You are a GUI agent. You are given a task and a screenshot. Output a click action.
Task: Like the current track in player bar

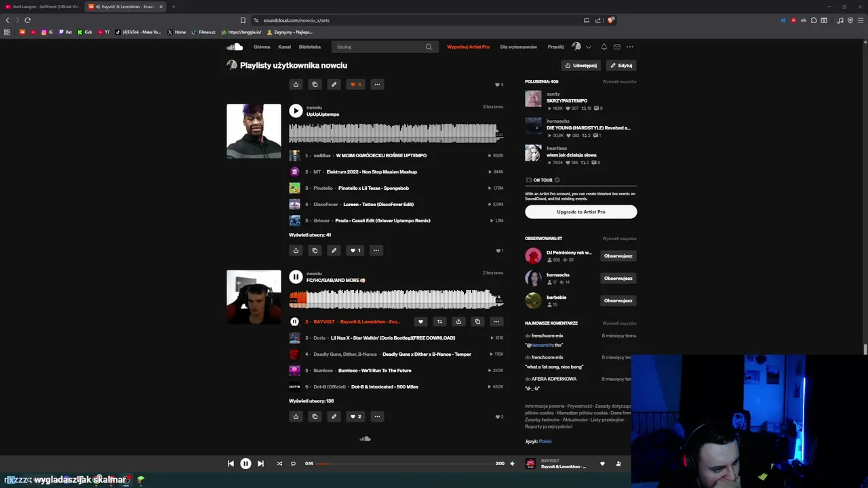[x=602, y=464]
